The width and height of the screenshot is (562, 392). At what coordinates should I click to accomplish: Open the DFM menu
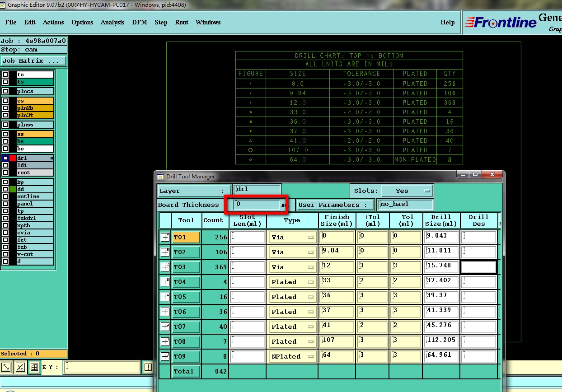coord(140,22)
